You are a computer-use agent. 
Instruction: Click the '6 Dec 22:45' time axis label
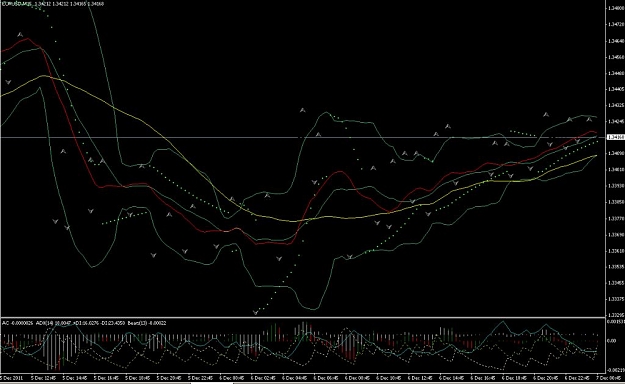click(578, 377)
